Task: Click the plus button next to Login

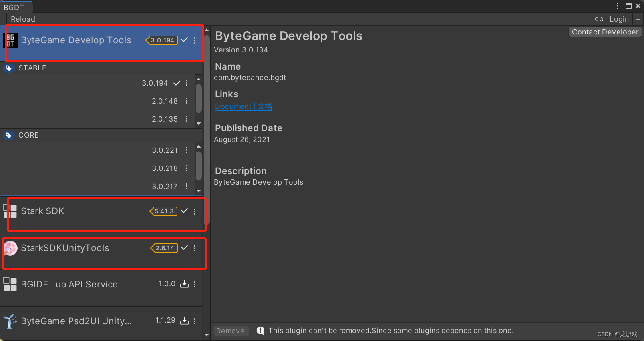Action: (x=638, y=19)
